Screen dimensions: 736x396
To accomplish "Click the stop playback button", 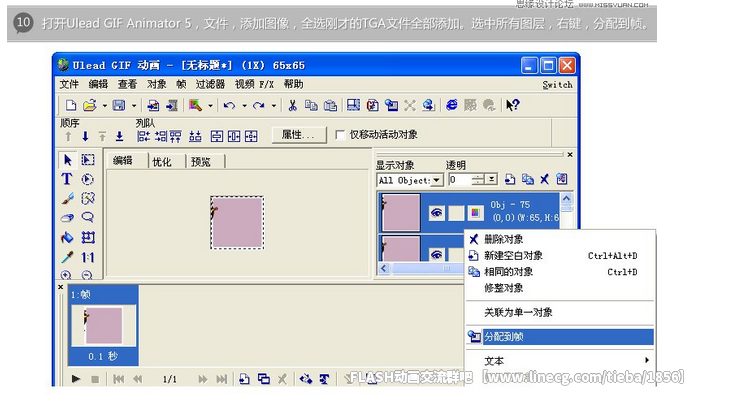I will pyautogui.click(x=95, y=379).
